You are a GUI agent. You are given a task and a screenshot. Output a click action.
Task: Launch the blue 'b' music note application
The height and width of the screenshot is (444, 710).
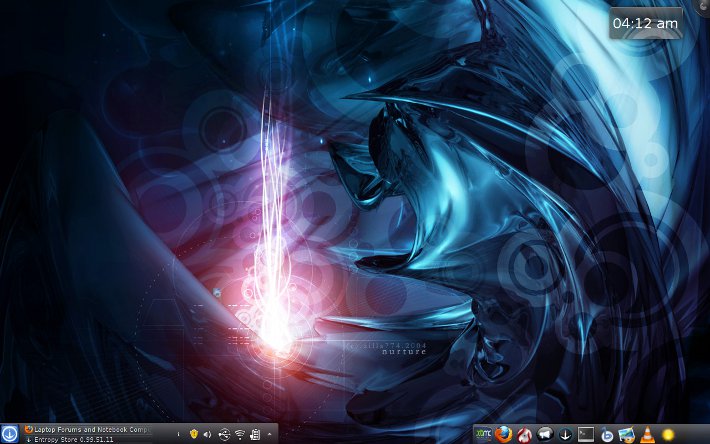(607, 435)
